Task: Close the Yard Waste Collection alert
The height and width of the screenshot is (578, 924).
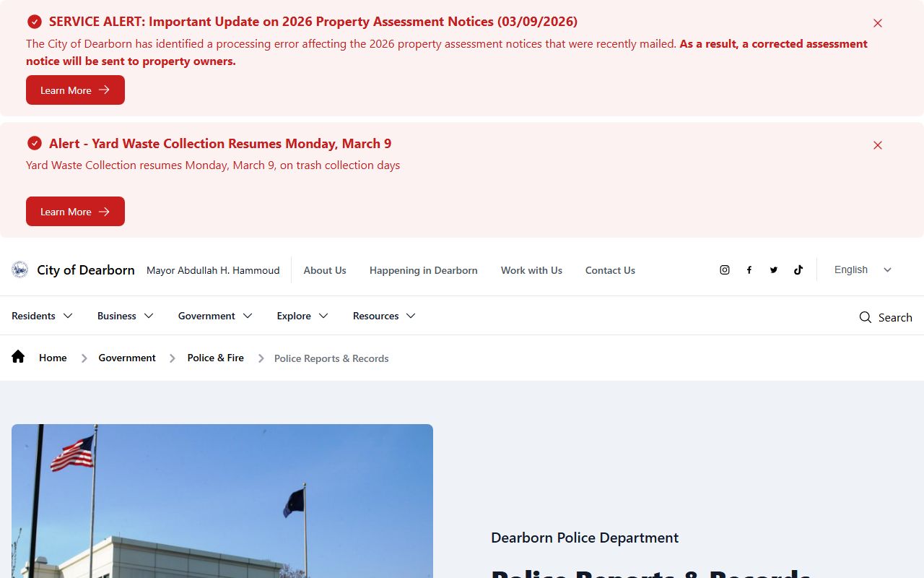Action: [x=878, y=145]
